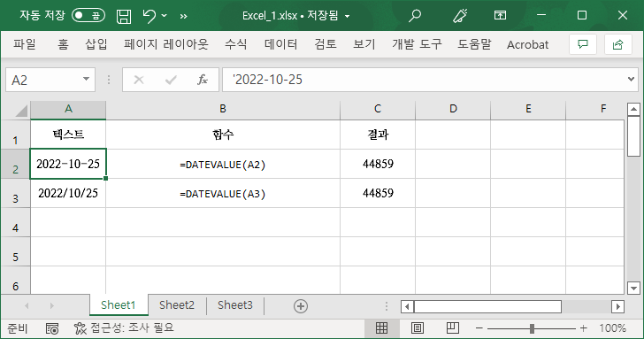Click the macro record status bar icon
The height and width of the screenshot is (339, 644).
52,328
